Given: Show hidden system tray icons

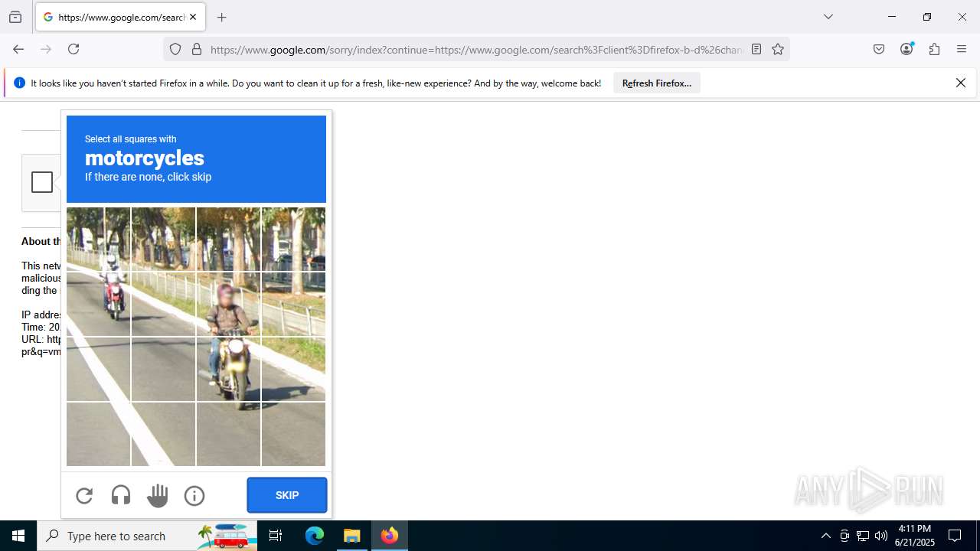Looking at the screenshot, I should tap(825, 536).
